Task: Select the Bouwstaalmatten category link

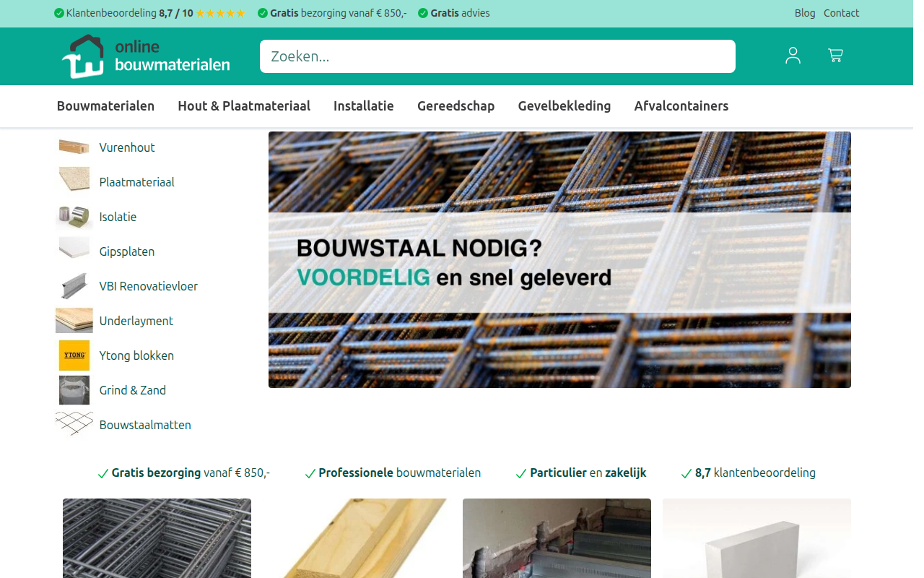Action: coord(145,425)
